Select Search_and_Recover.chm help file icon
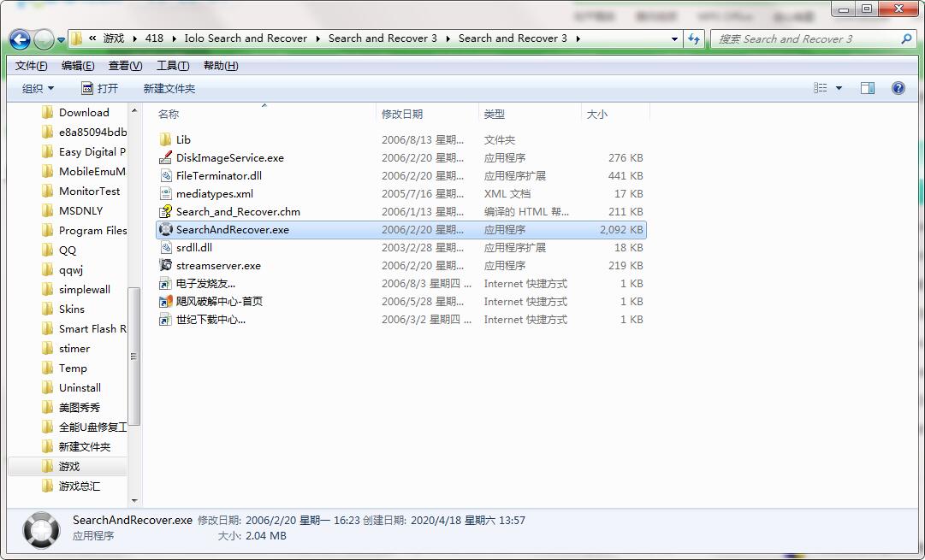The image size is (925, 560). (165, 212)
